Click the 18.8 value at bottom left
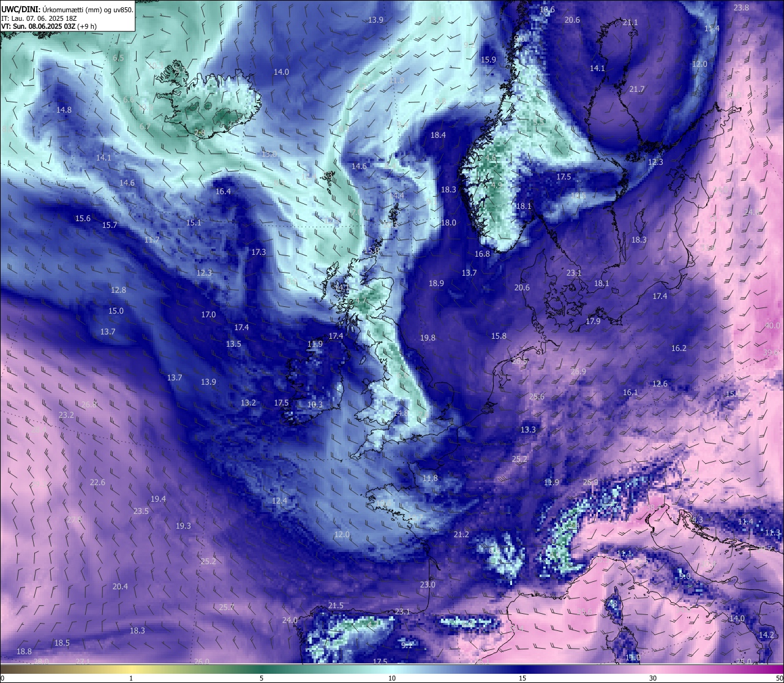This screenshot has width=784, height=683. (24, 652)
